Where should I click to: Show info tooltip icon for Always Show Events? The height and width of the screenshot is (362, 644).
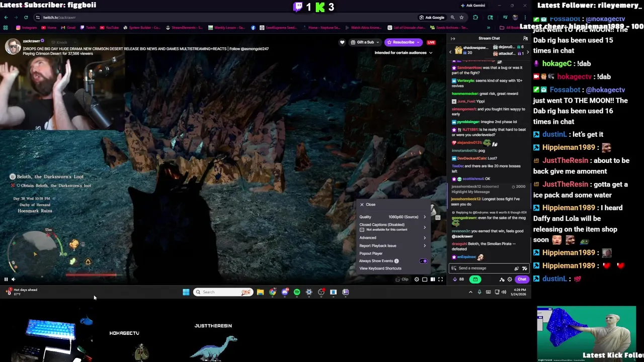(x=396, y=261)
